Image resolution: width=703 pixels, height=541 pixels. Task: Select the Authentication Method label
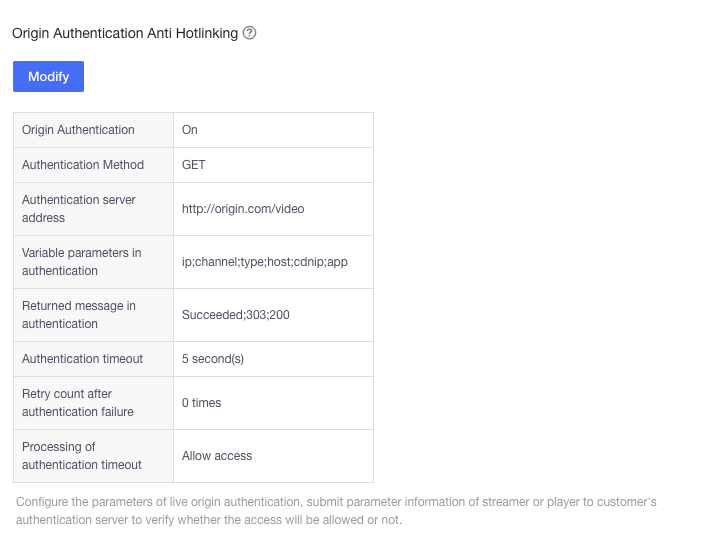83,165
